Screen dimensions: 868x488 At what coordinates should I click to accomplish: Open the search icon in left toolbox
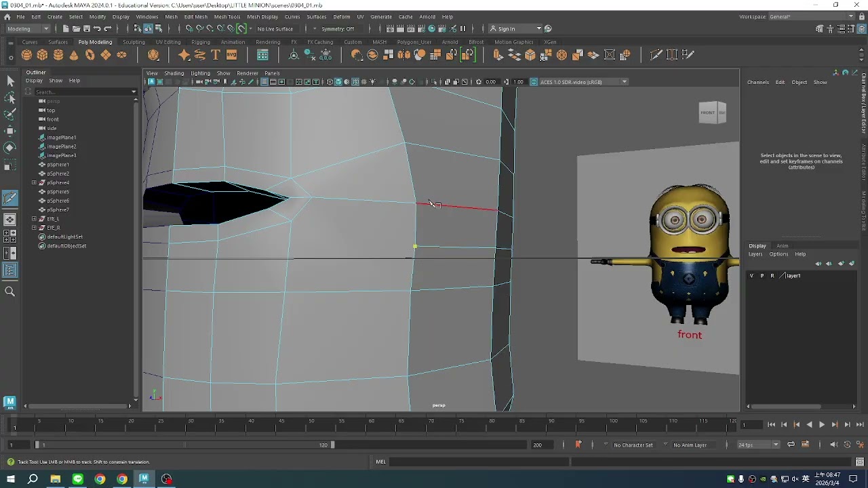pos(10,291)
